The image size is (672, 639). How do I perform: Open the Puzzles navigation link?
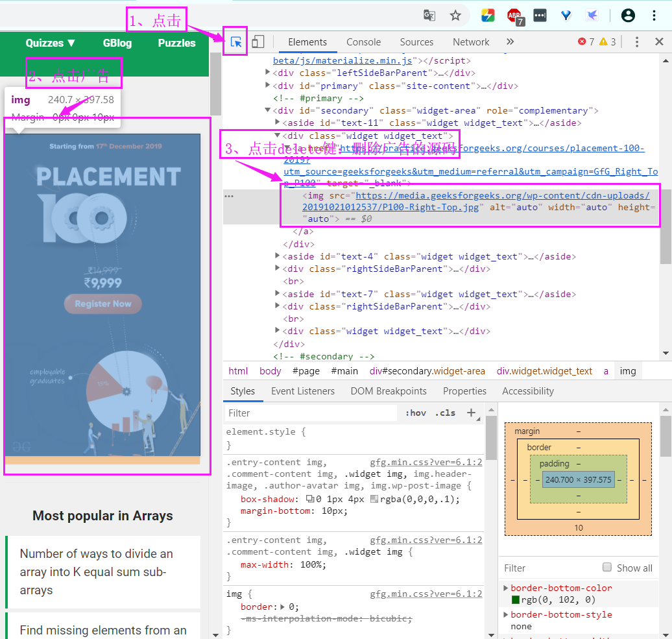(176, 43)
